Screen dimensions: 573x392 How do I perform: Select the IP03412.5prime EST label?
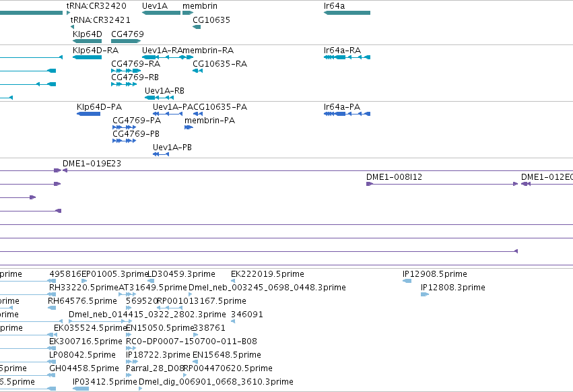tap(105, 382)
